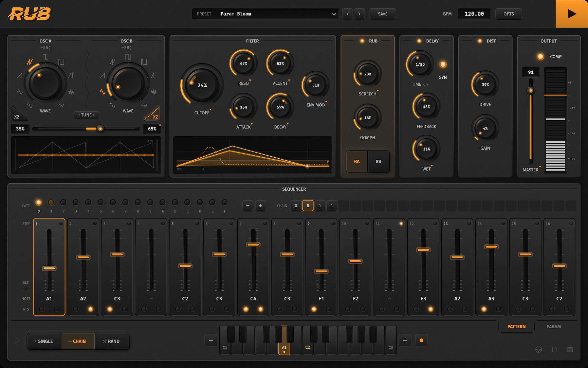This screenshot has height=368, width=588.
Task: Toggle the RUB section power LED
Action: coord(362,41)
